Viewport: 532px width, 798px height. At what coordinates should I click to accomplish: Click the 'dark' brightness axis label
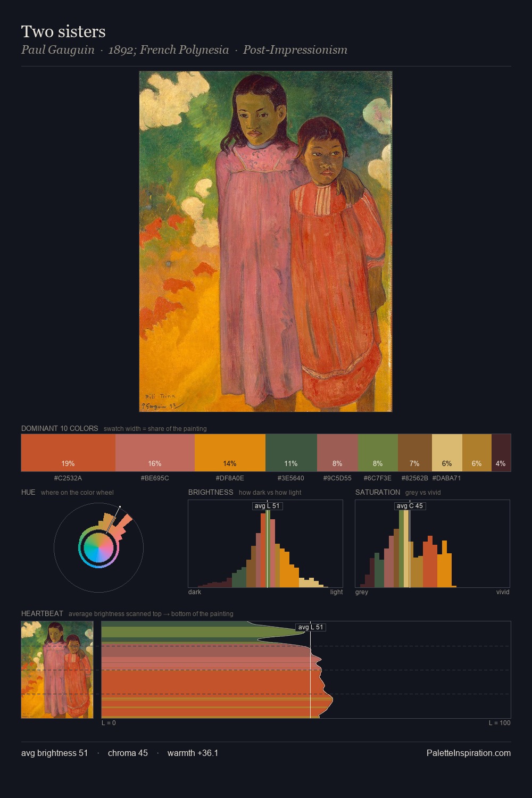195,592
